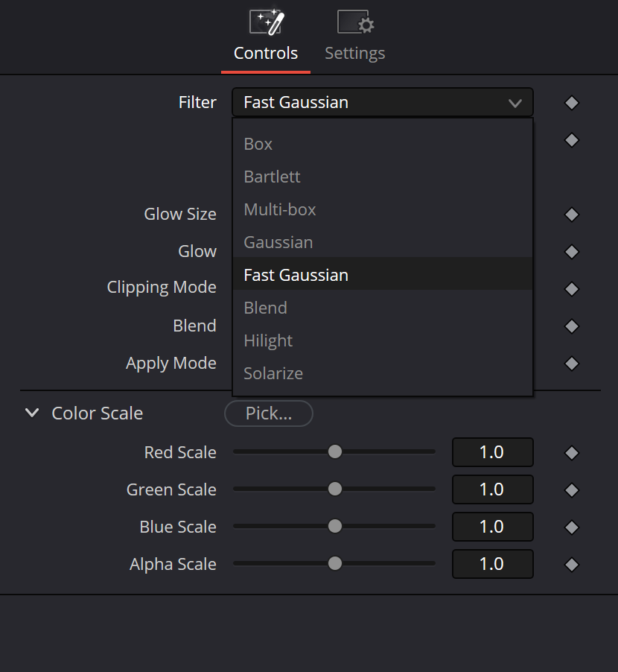Open the Controls tab
The width and height of the screenshot is (618, 672).
pos(266,39)
